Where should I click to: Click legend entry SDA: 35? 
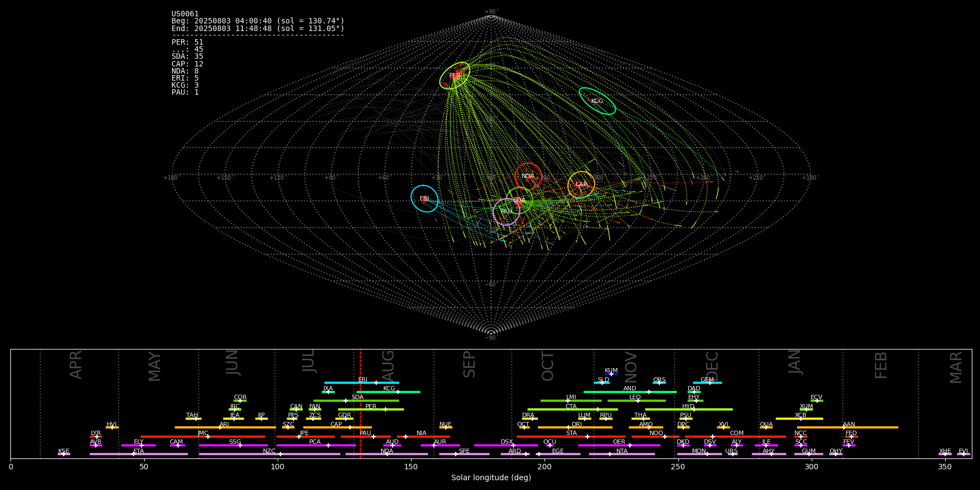point(187,57)
